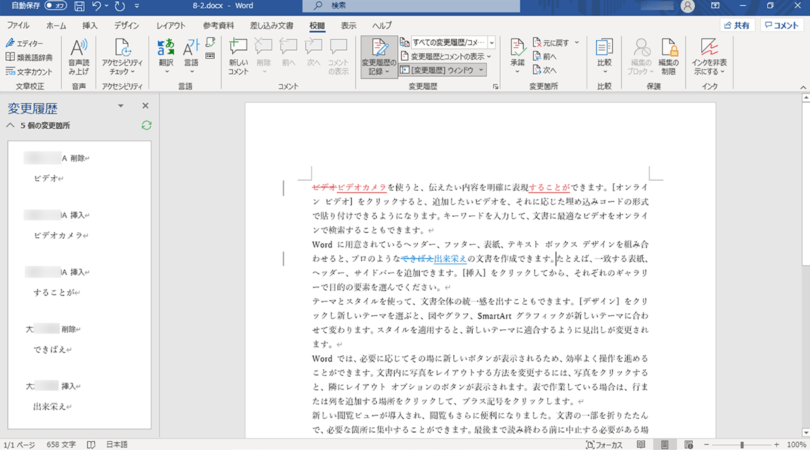Open the アクセシビリティチェック tool
Viewport: 810px width, 450px height.
(x=122, y=56)
